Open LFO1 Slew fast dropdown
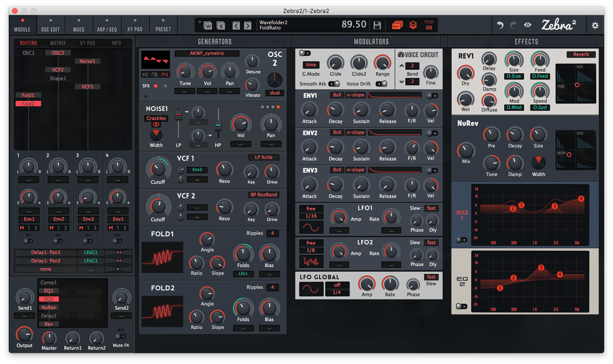 point(431,208)
